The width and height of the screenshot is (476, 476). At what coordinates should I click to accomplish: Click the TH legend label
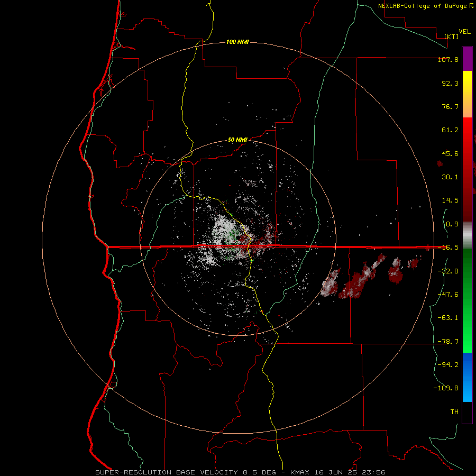pos(454,412)
